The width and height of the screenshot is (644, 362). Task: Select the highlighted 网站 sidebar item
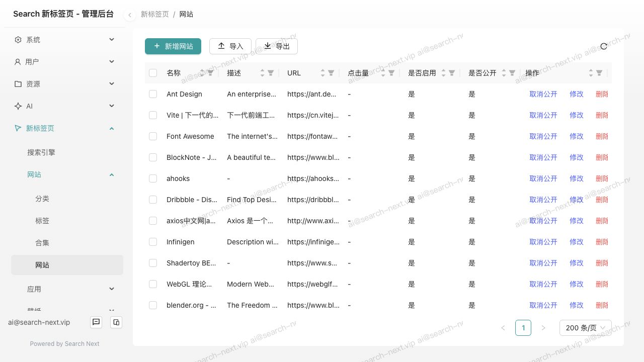click(67, 265)
